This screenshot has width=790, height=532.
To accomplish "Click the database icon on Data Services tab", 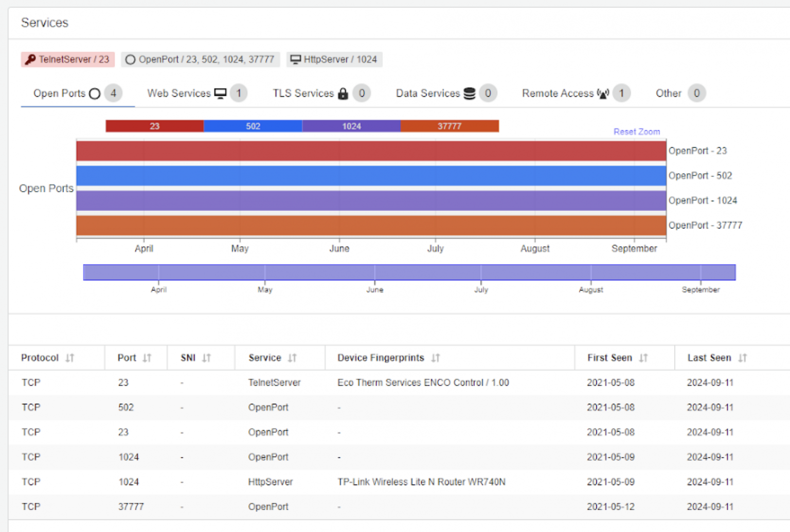I will [469, 93].
